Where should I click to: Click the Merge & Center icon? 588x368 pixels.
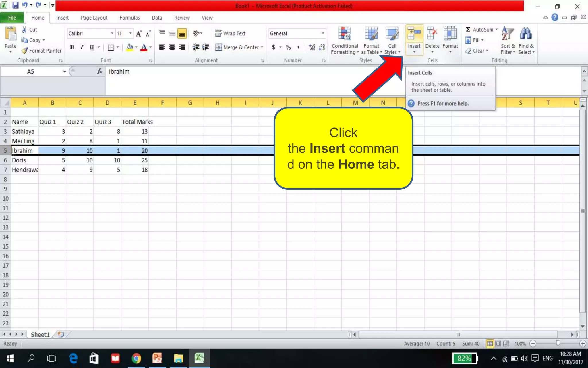point(219,47)
